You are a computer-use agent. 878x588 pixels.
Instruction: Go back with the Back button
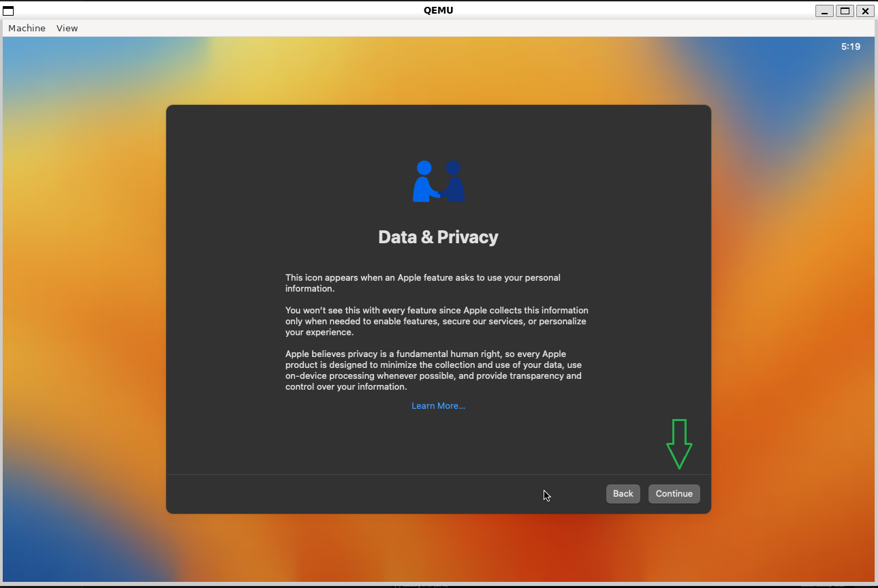pyautogui.click(x=623, y=494)
